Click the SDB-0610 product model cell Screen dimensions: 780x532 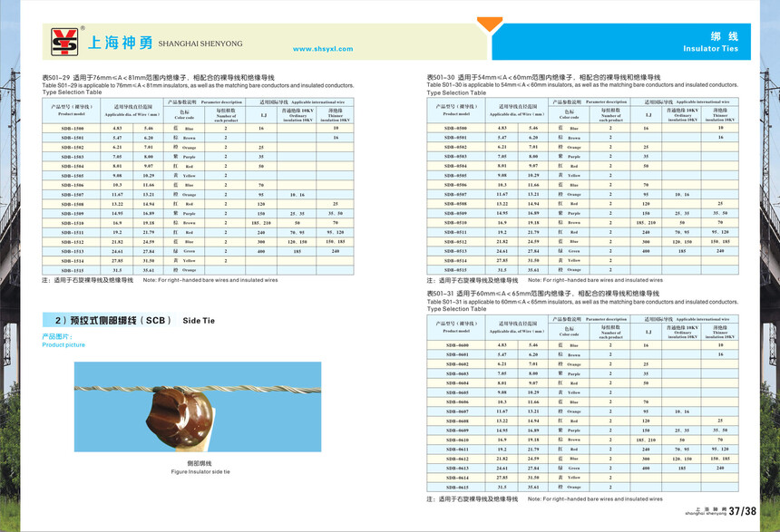[x=457, y=440]
